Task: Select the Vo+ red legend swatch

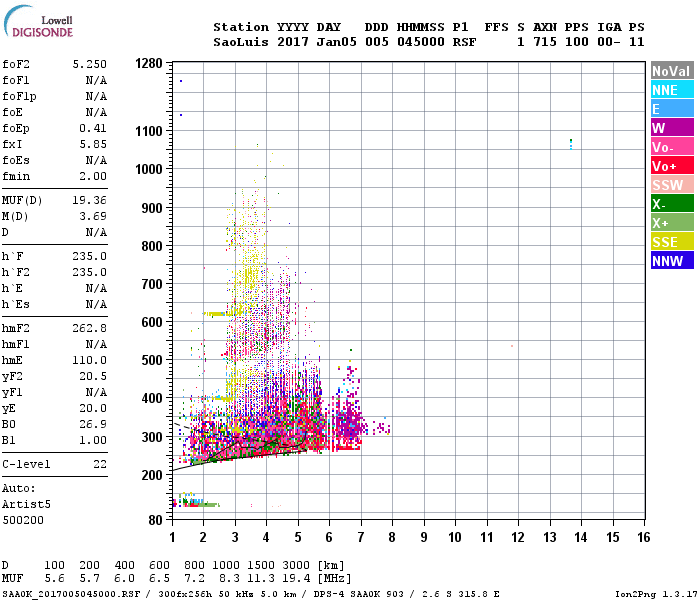Action: (672, 166)
